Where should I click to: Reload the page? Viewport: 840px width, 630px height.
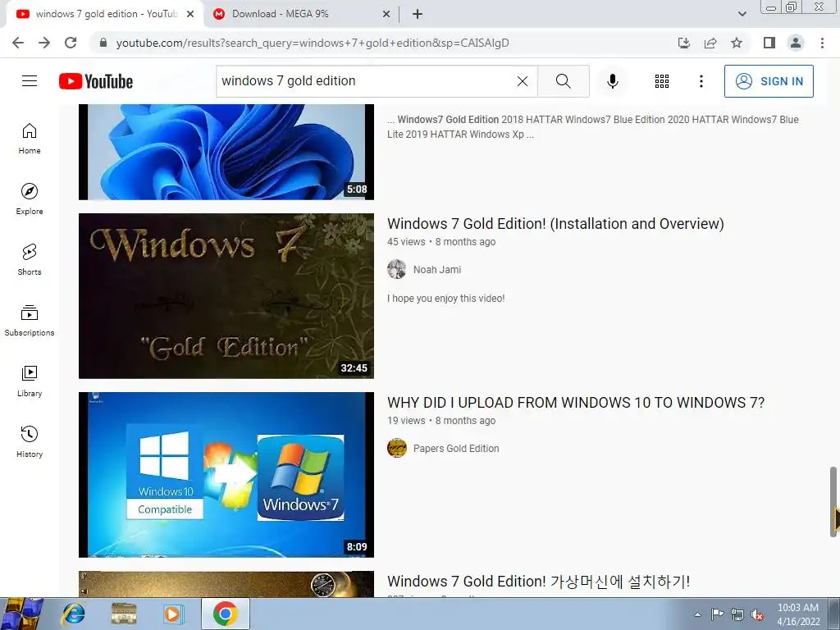coord(71,43)
